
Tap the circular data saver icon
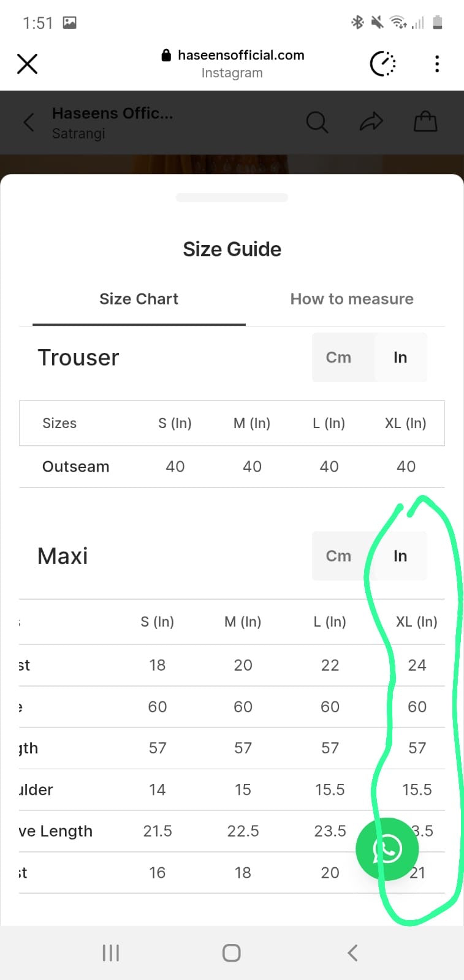[382, 64]
